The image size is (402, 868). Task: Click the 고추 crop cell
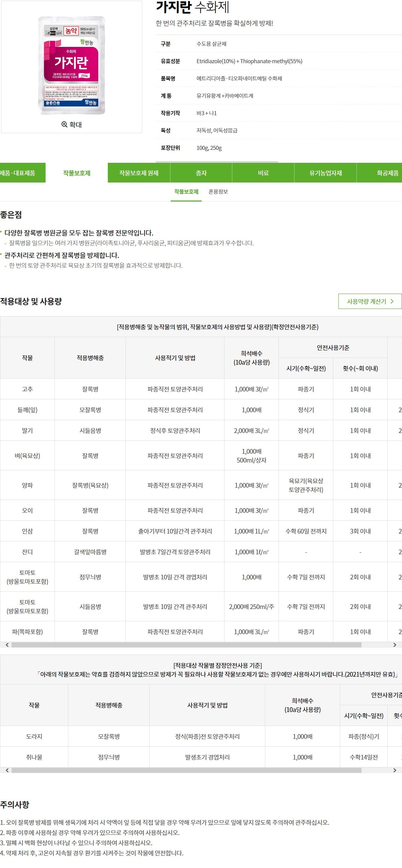pyautogui.click(x=27, y=389)
